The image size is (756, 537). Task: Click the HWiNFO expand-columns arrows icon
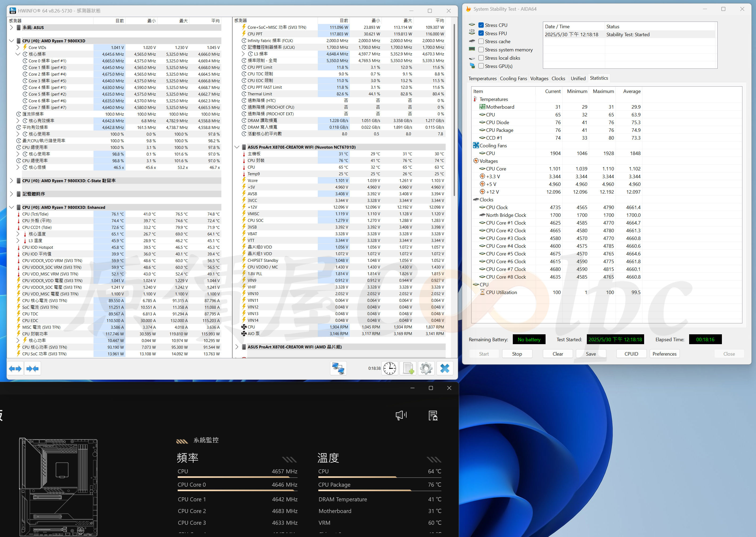(x=15, y=368)
